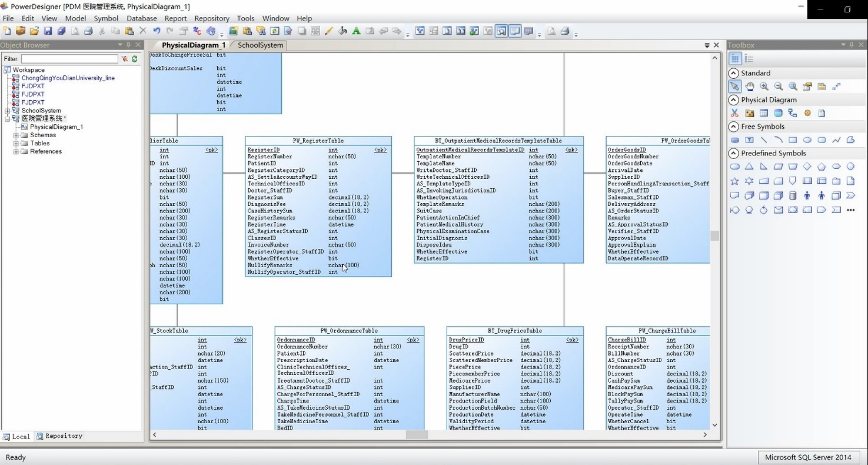Expand the SchoolSystem model node
Viewport: 868px width, 465px height.
7,111
